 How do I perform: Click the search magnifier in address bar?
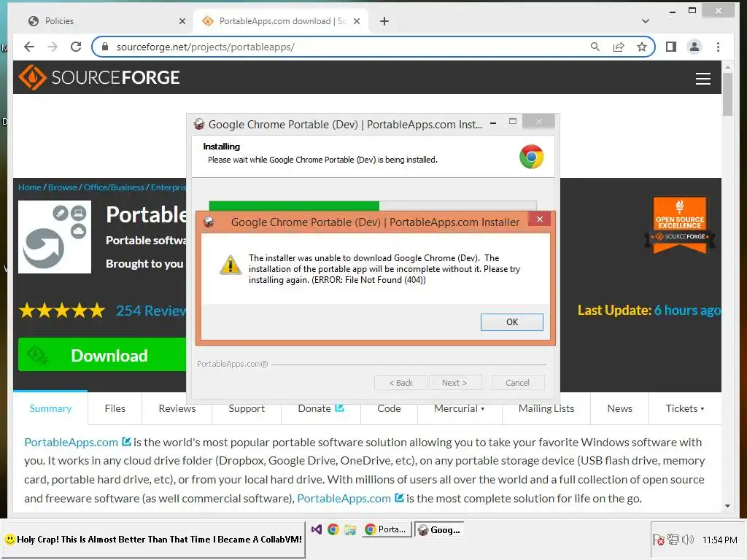[x=595, y=47]
